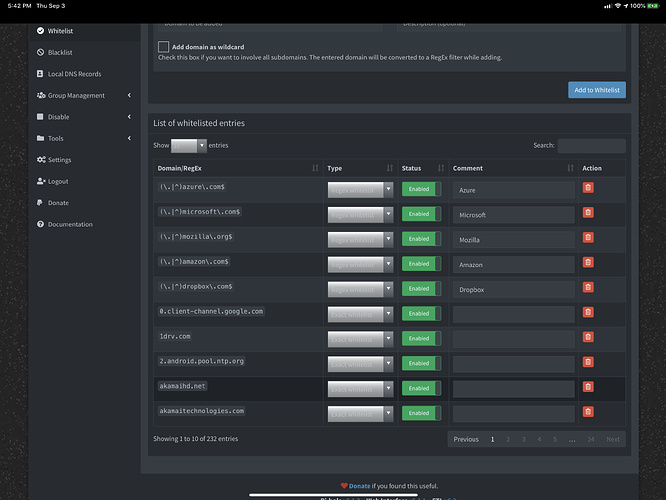The width and height of the screenshot is (666, 500).
Task: Click the Add to Whitelist button
Action: point(597,90)
